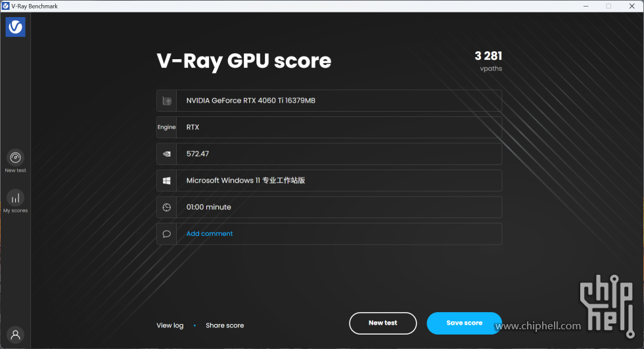Open the user account profile icon
Viewport: 644px width, 349px height.
tap(16, 335)
